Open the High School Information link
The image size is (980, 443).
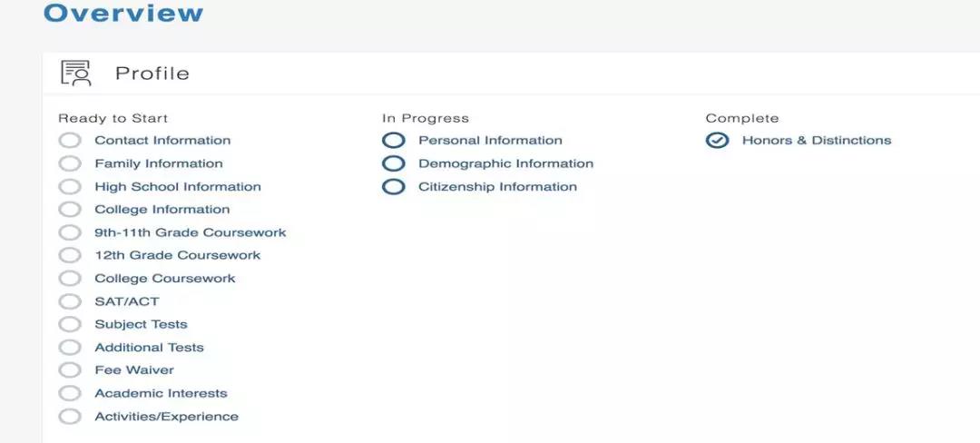click(x=178, y=187)
